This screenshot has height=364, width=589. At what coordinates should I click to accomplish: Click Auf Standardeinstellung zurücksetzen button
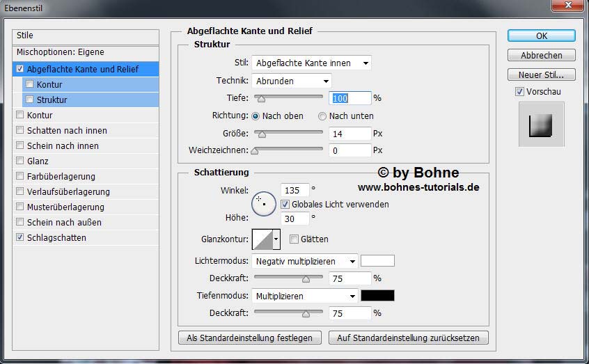point(408,338)
